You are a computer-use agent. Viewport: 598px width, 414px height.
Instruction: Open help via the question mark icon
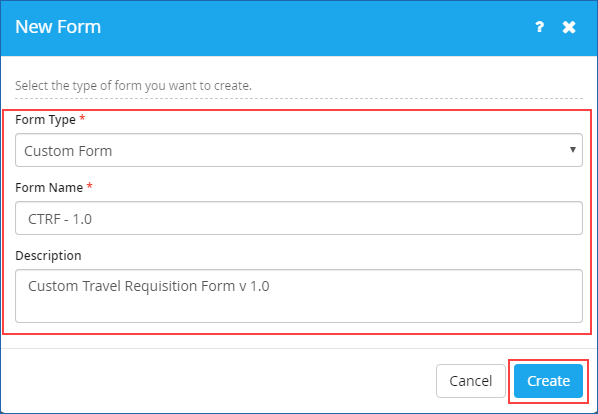tap(539, 27)
